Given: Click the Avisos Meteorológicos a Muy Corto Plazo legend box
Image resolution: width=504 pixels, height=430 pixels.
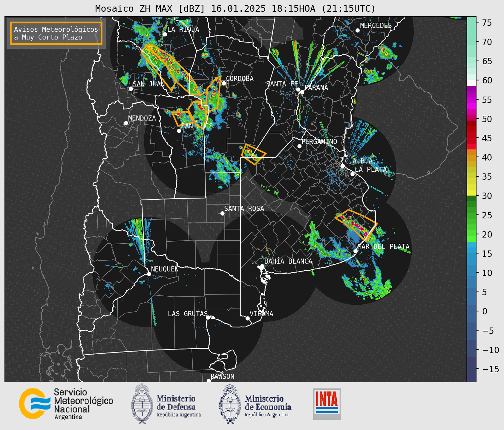Looking at the screenshot, I should [x=56, y=33].
